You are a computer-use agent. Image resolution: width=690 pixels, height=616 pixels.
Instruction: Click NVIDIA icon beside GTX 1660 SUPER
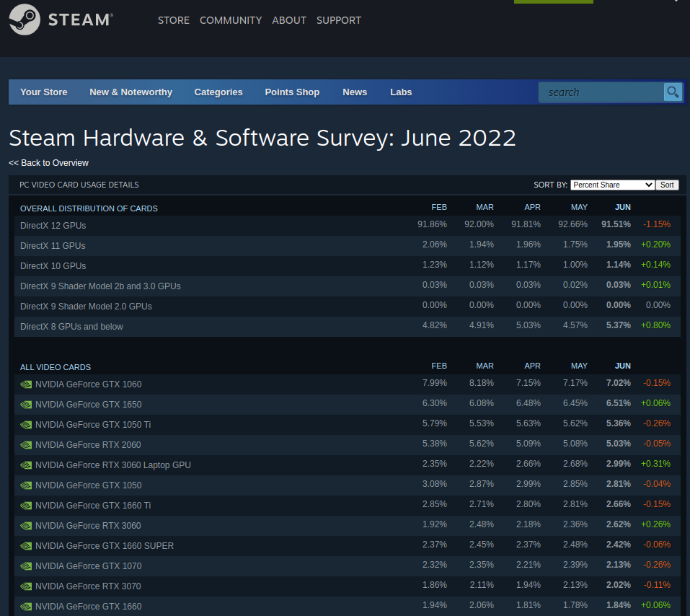pos(26,546)
